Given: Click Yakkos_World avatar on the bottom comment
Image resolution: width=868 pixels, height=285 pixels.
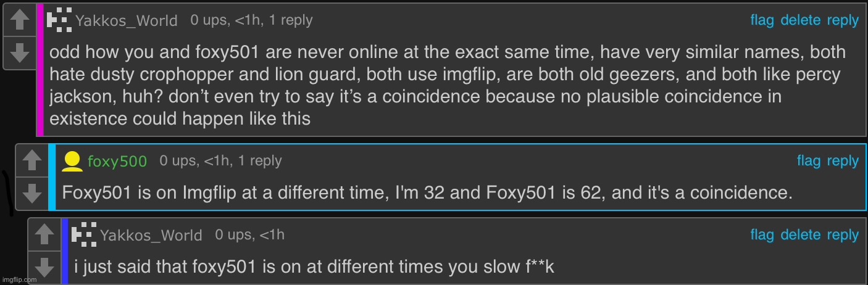Looking at the screenshot, I should click(x=84, y=233).
